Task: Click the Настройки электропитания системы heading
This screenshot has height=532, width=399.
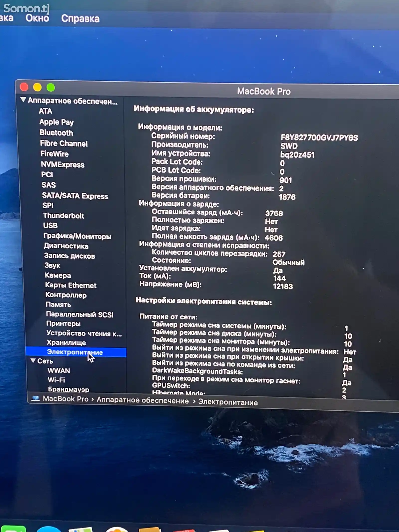Action: click(204, 301)
